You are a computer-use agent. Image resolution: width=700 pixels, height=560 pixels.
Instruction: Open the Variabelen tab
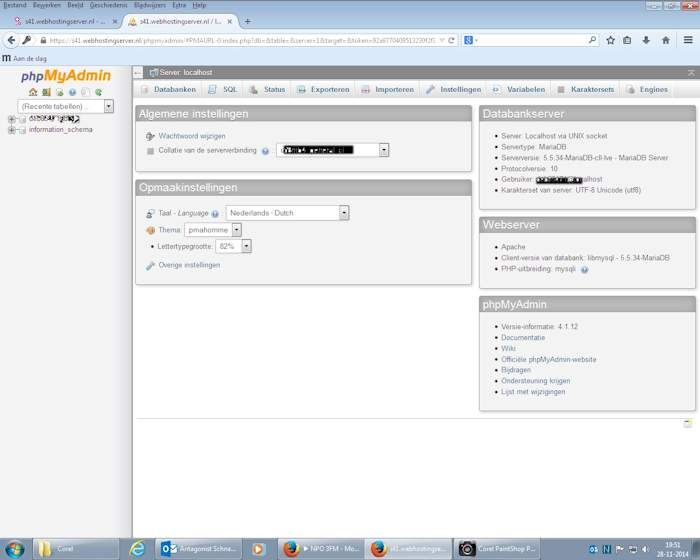coord(520,89)
